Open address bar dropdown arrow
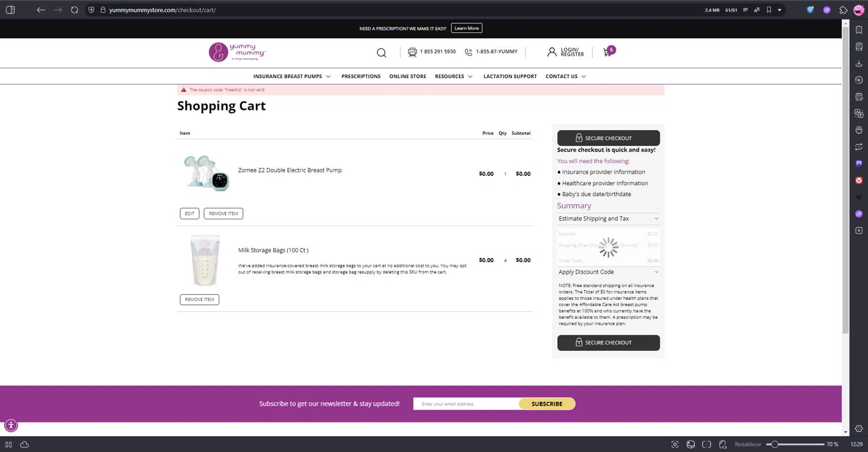 tap(779, 10)
